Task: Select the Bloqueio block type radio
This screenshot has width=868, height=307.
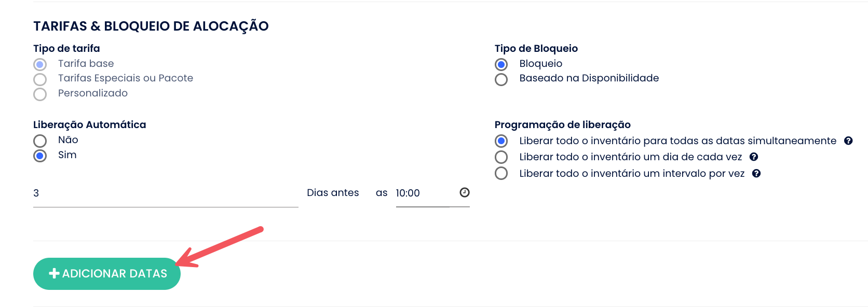Action: [501, 64]
